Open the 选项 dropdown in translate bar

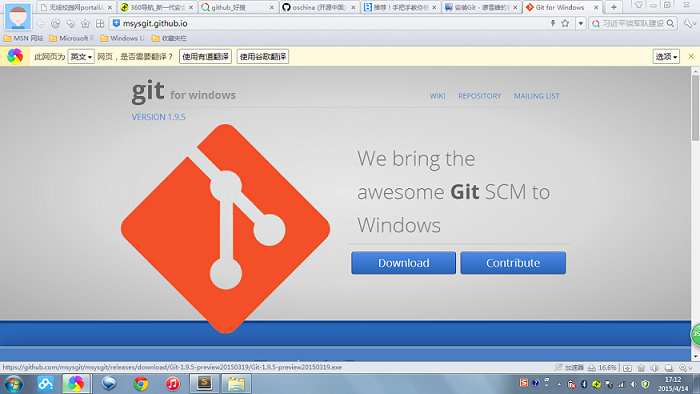pos(666,57)
